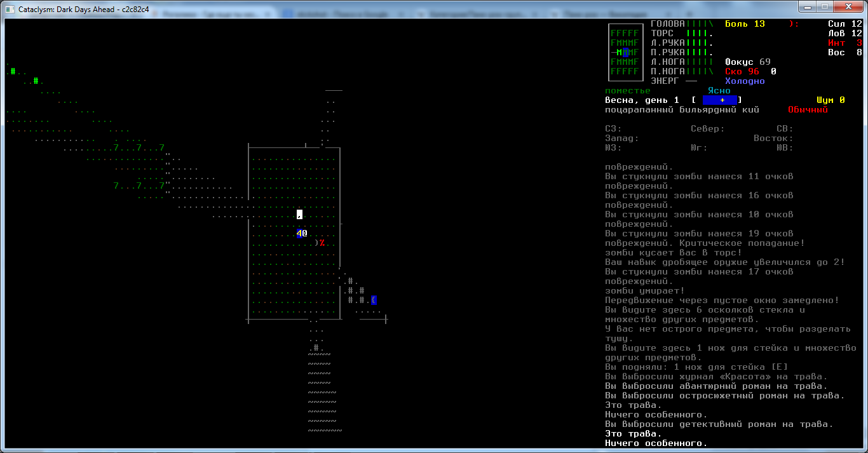868x453 pixels.
Task: Click the red Обычный style label
Action: [808, 109]
